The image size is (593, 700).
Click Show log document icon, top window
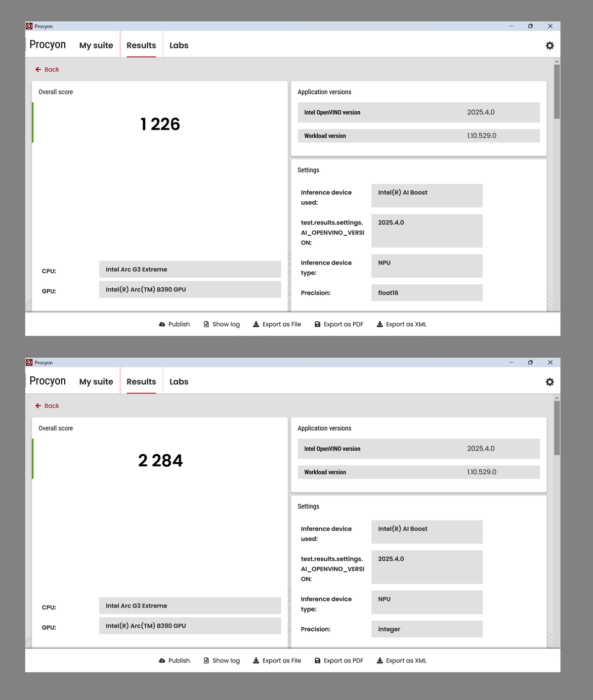point(207,324)
